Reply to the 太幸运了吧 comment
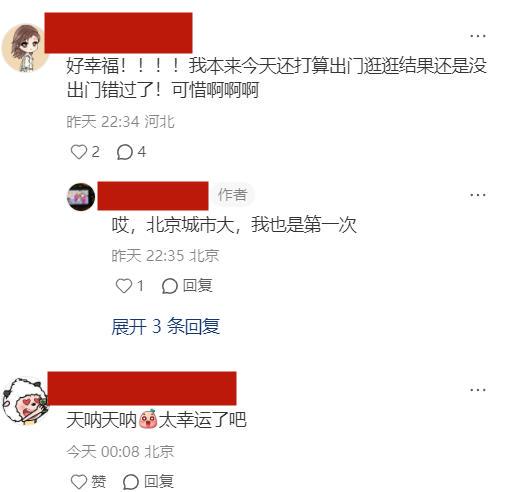510x492 pixels. [148, 482]
